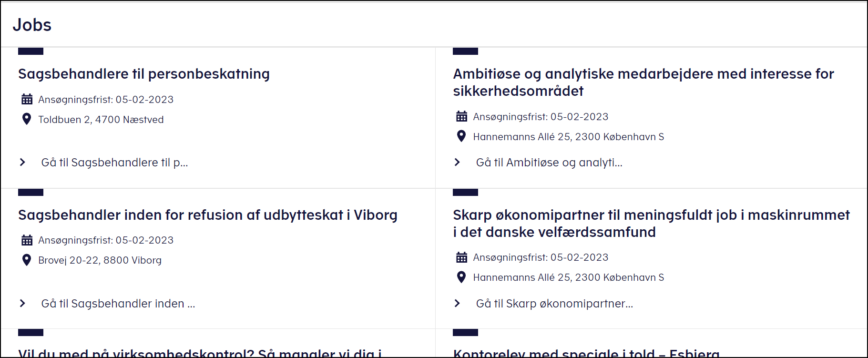Open Kontorelev med speciale i told listing

586,353
